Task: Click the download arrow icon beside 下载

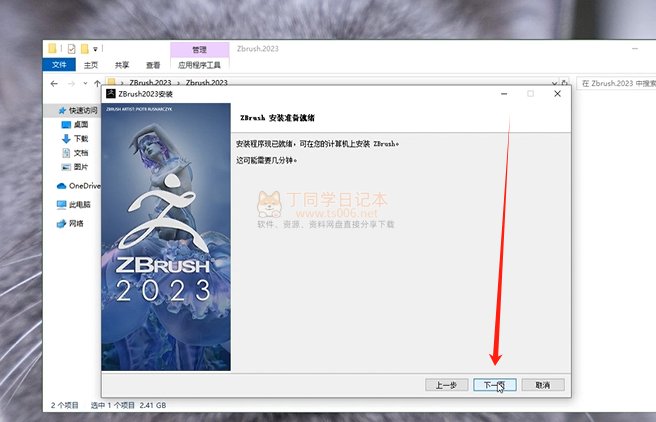Action: pos(66,138)
